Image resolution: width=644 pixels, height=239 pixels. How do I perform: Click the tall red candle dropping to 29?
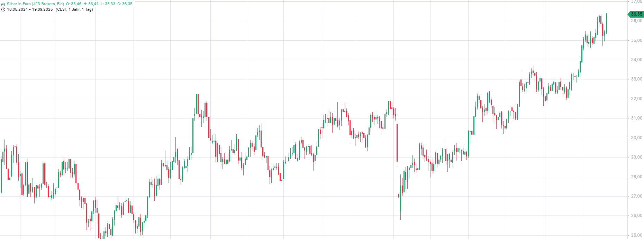tap(397, 142)
